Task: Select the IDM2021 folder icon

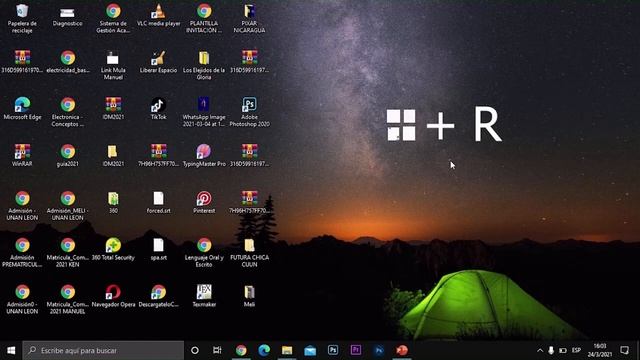Action: click(x=113, y=156)
